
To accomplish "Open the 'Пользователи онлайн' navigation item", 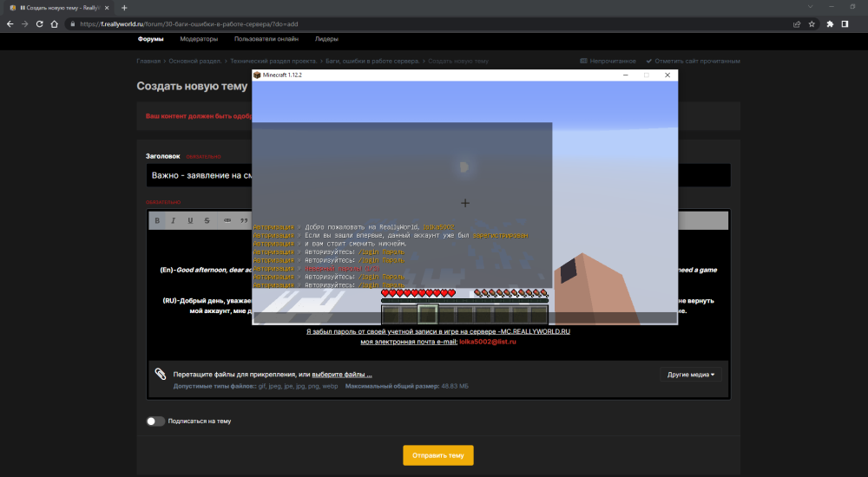I will point(266,39).
